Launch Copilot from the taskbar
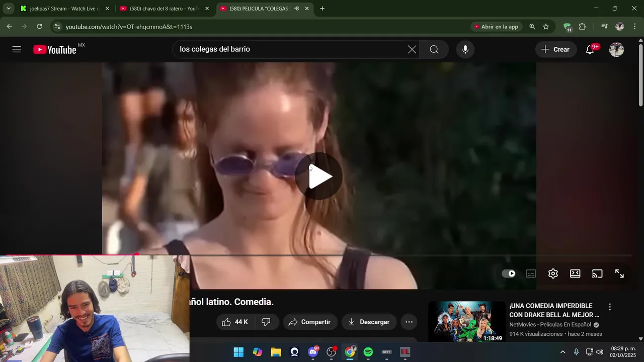Screen dimensions: 644x362 258,352
